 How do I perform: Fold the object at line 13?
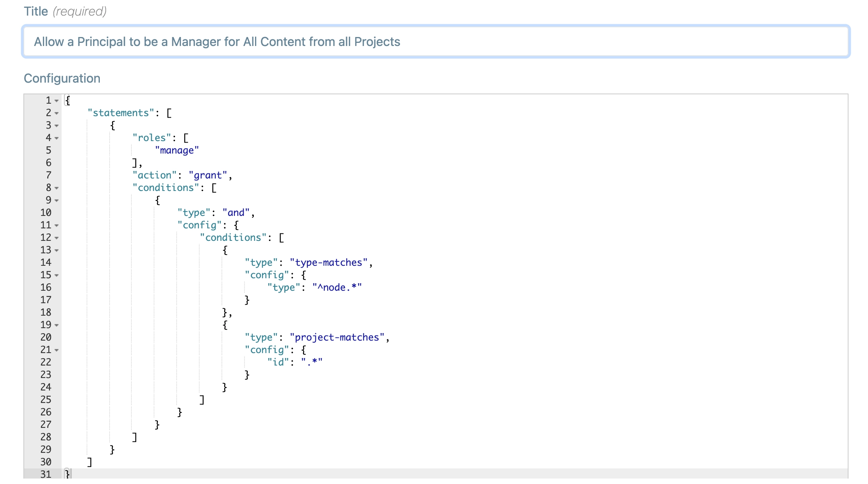57,251
